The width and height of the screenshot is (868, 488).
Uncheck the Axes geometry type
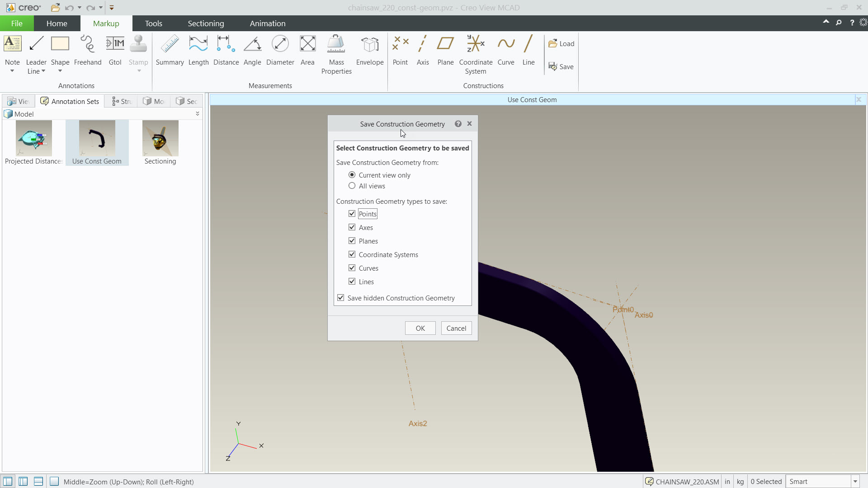352,227
